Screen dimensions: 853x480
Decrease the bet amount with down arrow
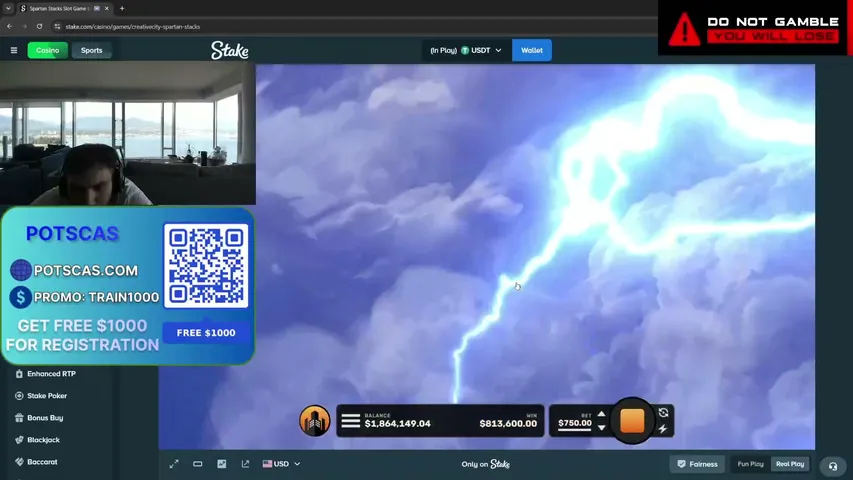[x=601, y=428]
